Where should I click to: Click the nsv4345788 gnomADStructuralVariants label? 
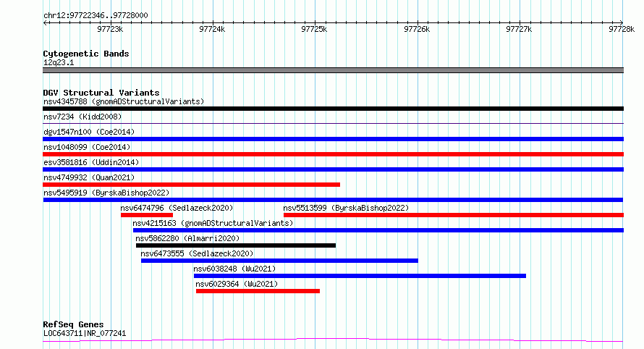pos(124,101)
